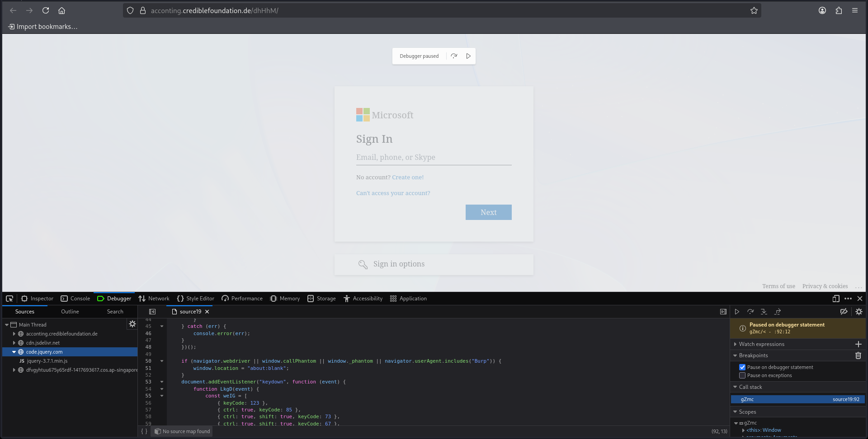Image resolution: width=868 pixels, height=439 pixels.
Task: Open the Network tab
Action: [154, 299]
